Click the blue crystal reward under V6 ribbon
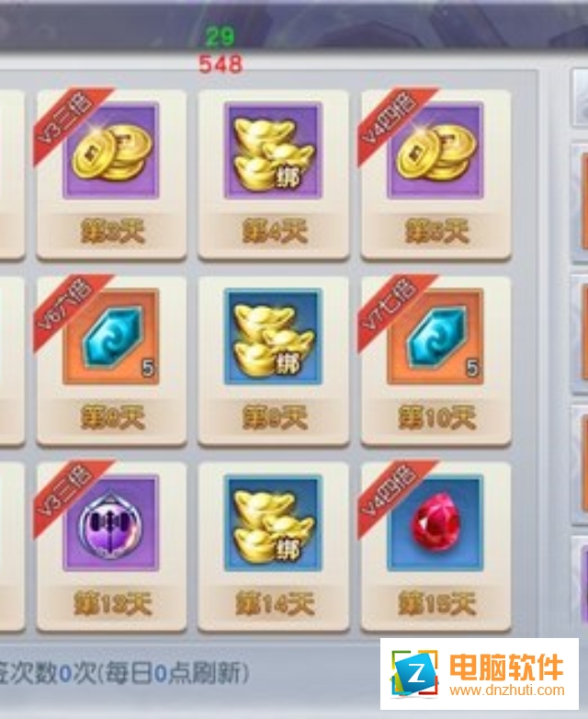Image resolution: width=588 pixels, height=719 pixels. coord(111,337)
